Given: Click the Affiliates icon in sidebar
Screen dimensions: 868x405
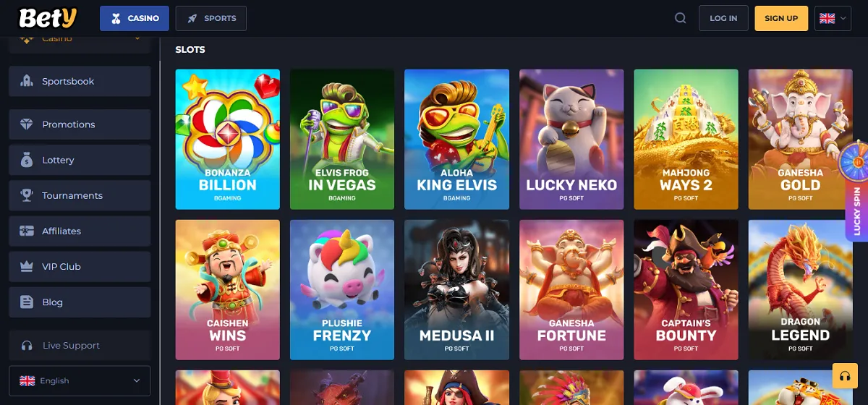Looking at the screenshot, I should pos(27,231).
